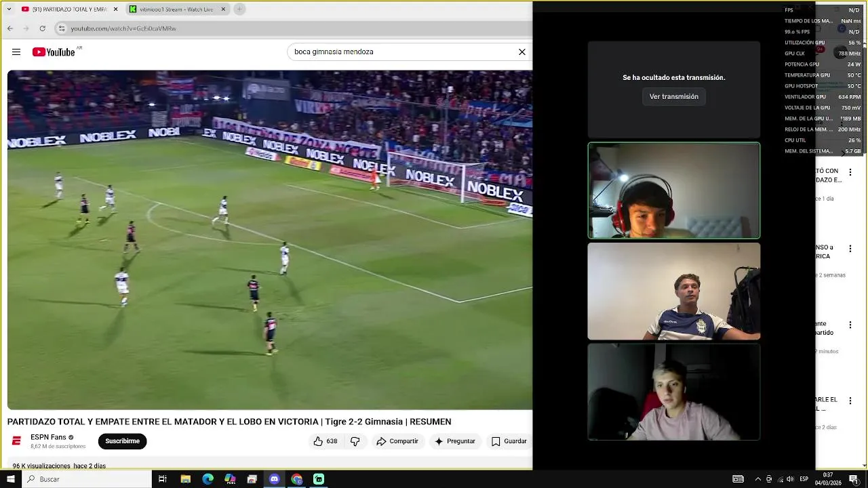Open the volume control in system tray
The width and height of the screenshot is (868, 488).
tap(790, 479)
